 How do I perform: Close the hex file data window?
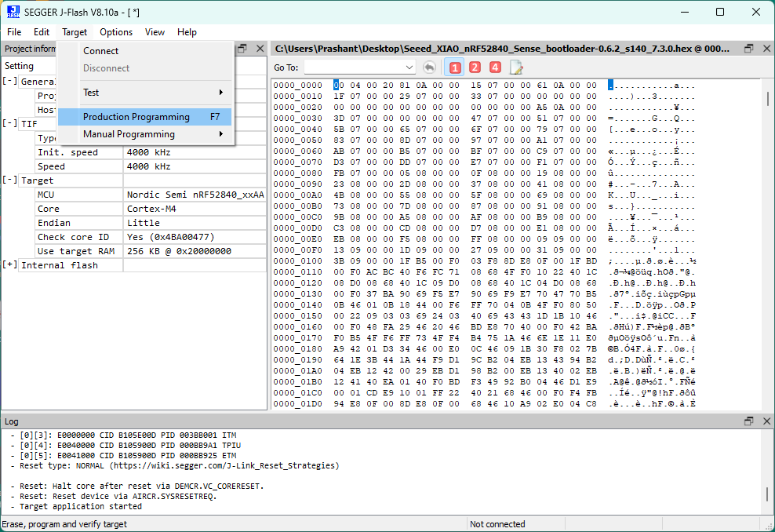tap(766, 49)
